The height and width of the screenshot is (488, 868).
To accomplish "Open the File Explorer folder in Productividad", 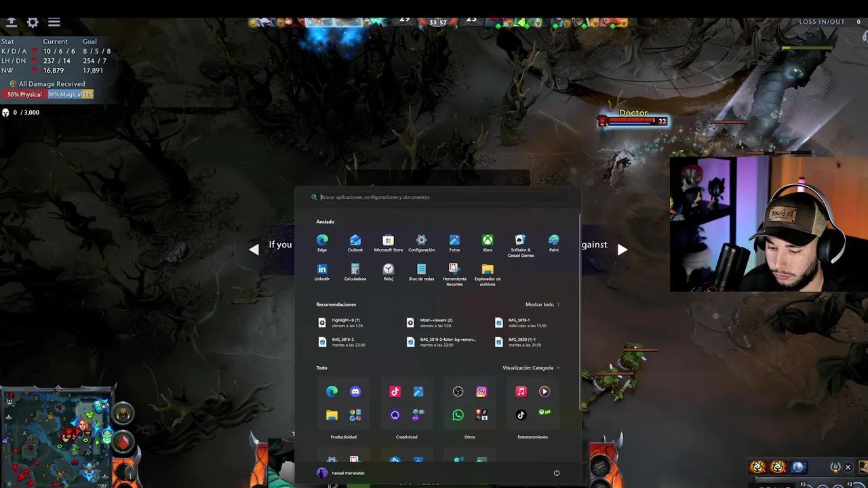I will point(332,415).
